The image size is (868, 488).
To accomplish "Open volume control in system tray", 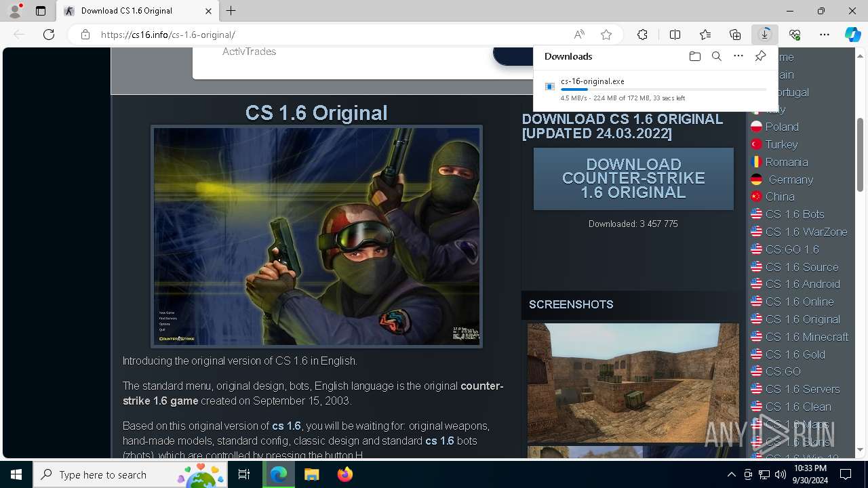I will coord(781,474).
